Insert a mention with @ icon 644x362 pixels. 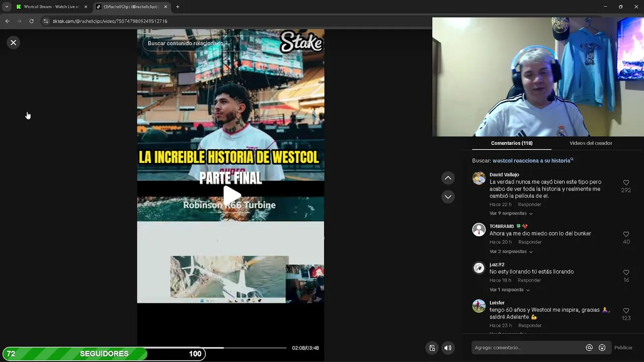click(x=589, y=348)
